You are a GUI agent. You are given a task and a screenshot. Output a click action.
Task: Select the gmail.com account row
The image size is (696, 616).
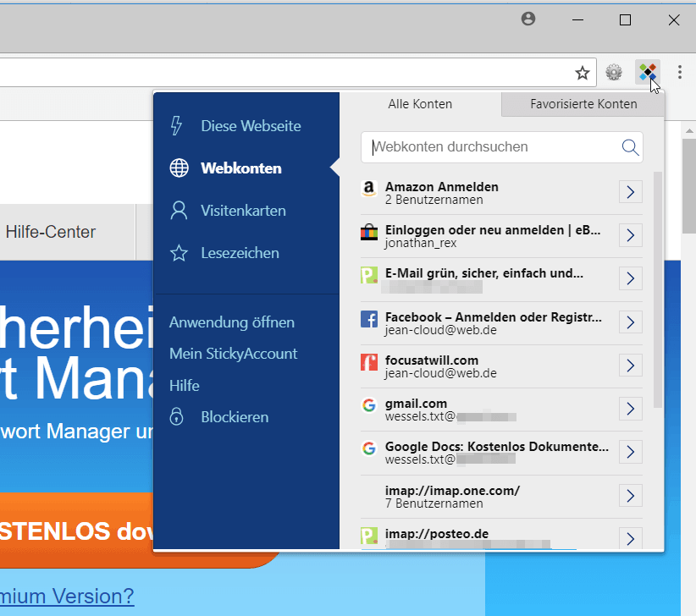[x=501, y=410]
